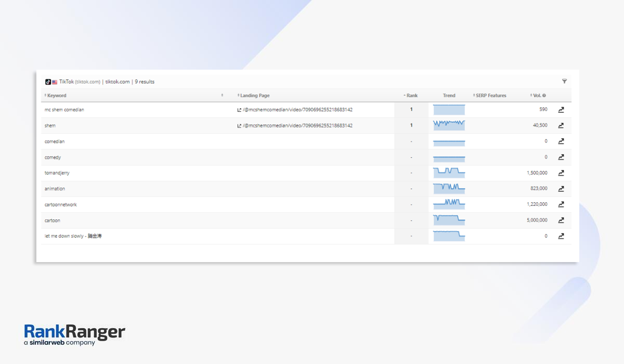
Task: Click the '9 results' text in header
Action: pos(145,82)
